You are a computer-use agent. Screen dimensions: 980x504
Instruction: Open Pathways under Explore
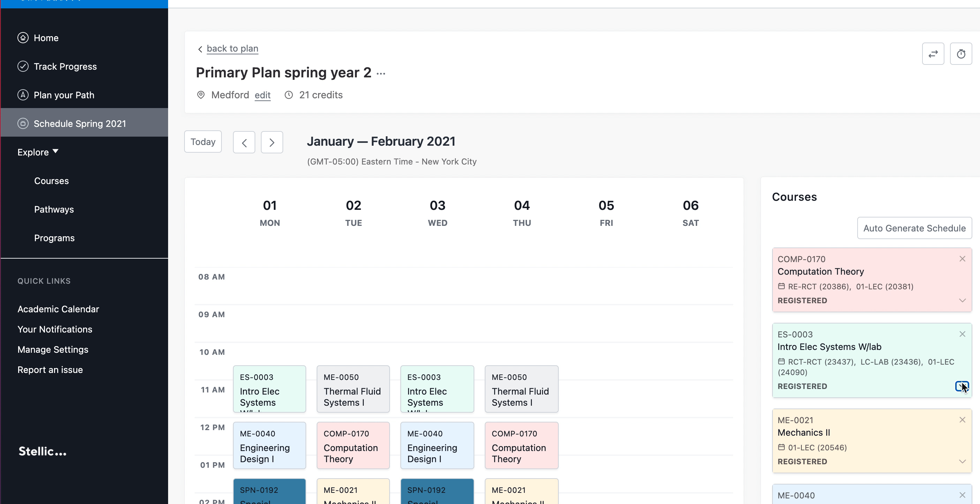(x=54, y=209)
